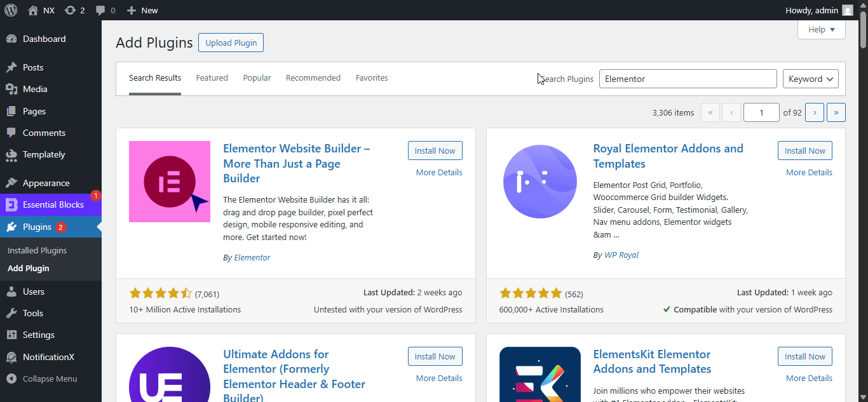The image size is (868, 402).
Task: Click the Plugins plug icon
Action: click(x=11, y=227)
